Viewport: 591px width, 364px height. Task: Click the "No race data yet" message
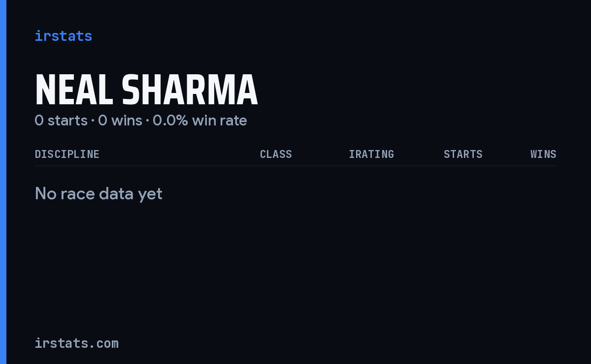pyautogui.click(x=98, y=194)
